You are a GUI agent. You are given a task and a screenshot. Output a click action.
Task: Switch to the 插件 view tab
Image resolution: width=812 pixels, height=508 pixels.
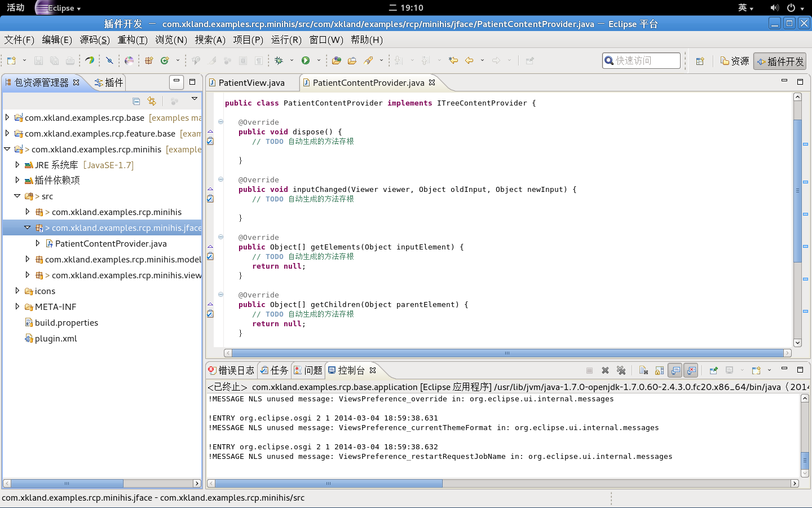pyautogui.click(x=109, y=82)
